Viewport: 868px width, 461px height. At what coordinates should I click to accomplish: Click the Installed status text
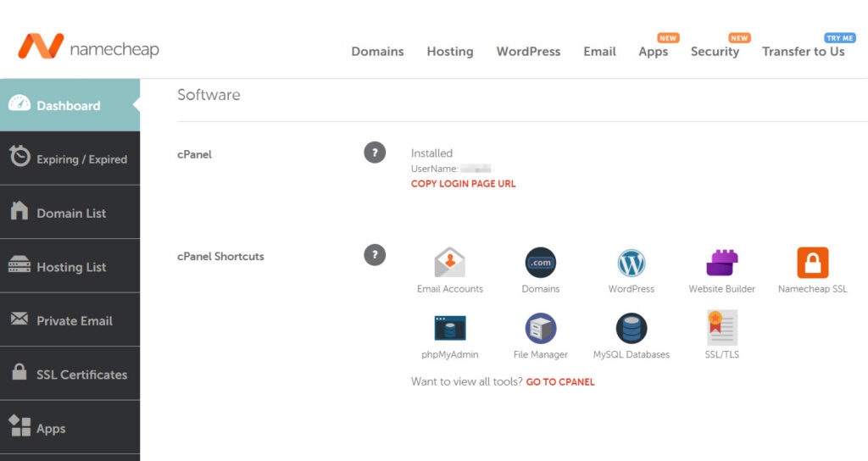pos(431,153)
